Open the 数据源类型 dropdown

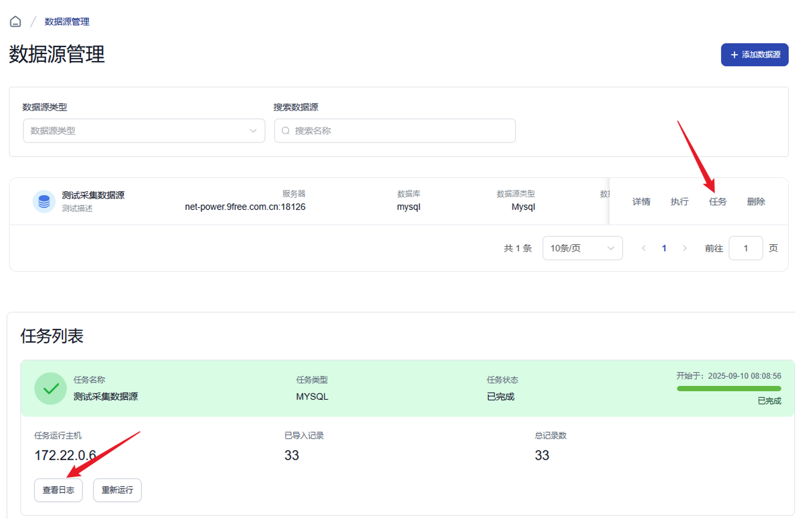pyautogui.click(x=144, y=131)
